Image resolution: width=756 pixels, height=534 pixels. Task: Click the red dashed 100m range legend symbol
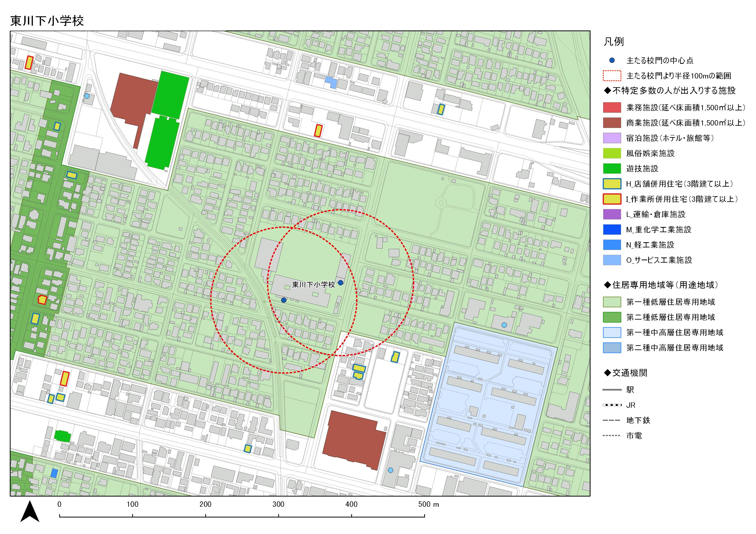point(612,76)
